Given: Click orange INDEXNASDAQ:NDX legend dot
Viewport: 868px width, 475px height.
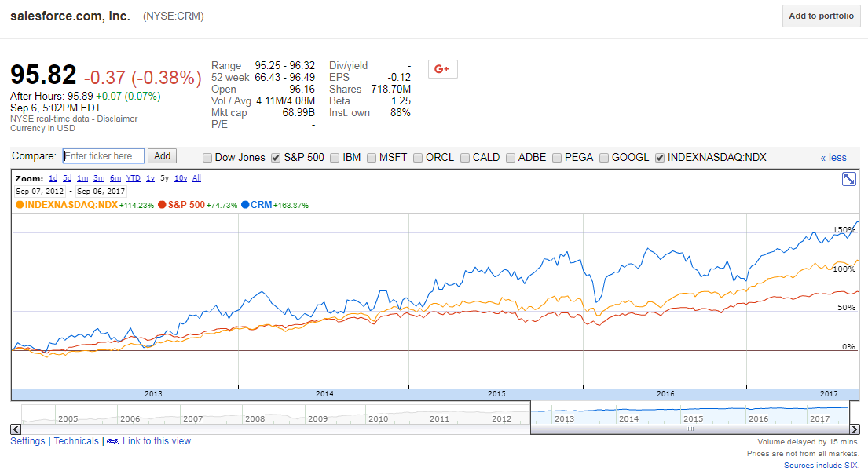Looking at the screenshot, I should 20,205.
